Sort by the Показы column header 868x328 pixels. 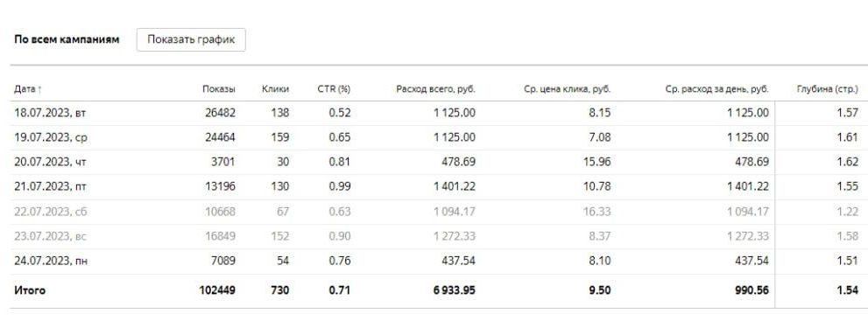pos(219,89)
